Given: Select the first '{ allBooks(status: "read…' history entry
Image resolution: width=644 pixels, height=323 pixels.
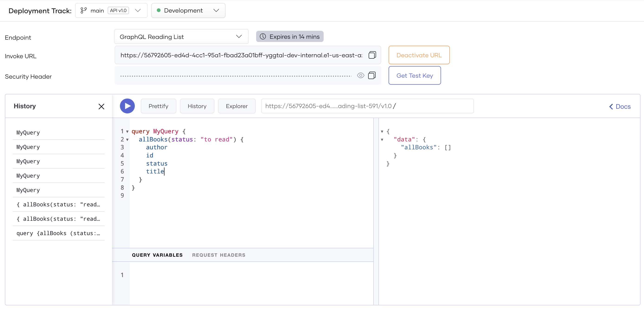Looking at the screenshot, I should pos(58,204).
